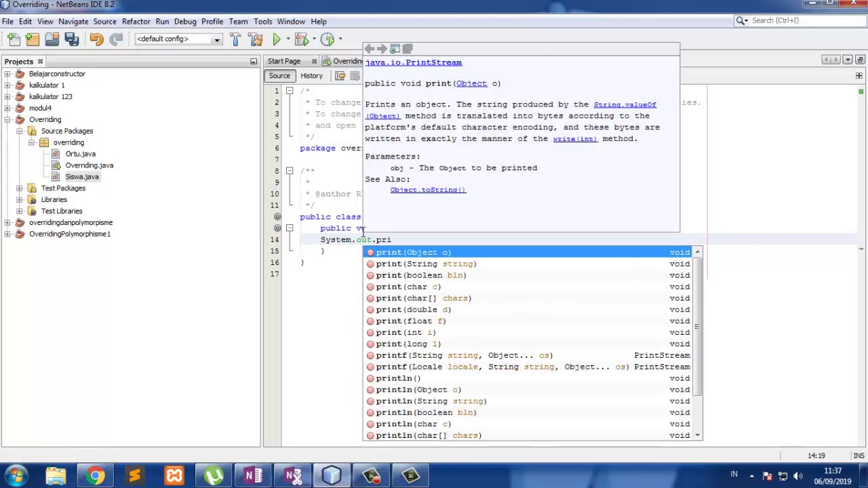Open uTorrent from taskbar
Screen dimensions: 868x488
pyautogui.click(x=214, y=476)
